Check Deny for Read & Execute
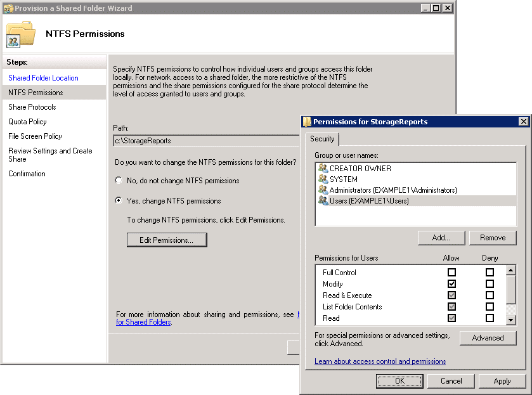 click(490, 295)
